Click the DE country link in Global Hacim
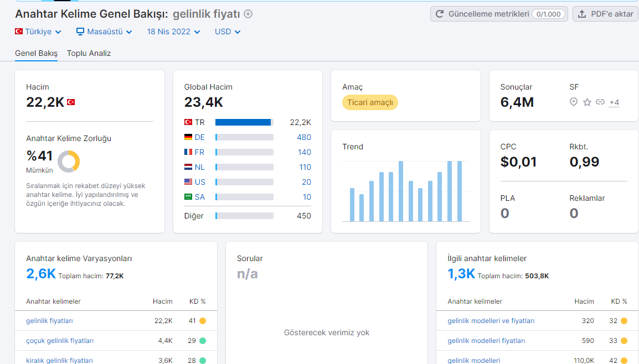Image resolution: width=639 pixels, height=364 pixels. [x=200, y=137]
